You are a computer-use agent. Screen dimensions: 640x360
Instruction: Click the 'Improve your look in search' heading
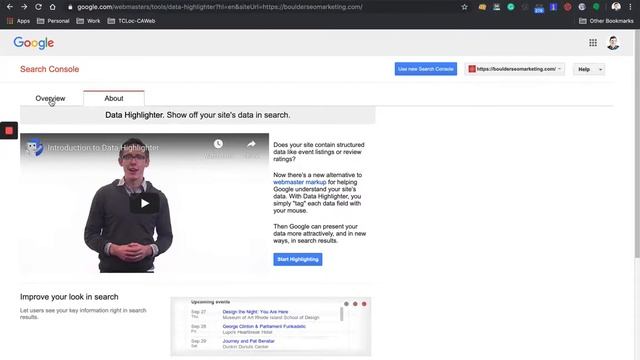[69, 297]
